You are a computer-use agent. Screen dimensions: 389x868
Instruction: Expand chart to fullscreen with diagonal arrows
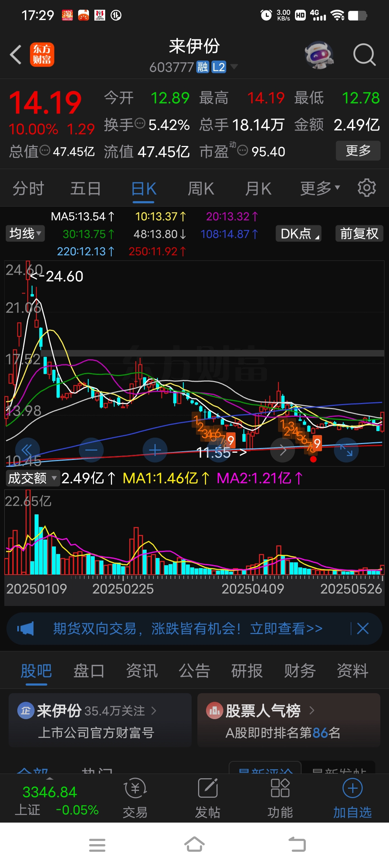click(346, 450)
